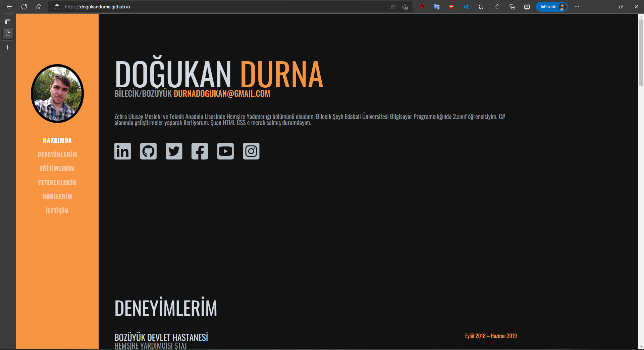Open the Google Translate extension
Screen dimensions: 644x350
click(437, 7)
